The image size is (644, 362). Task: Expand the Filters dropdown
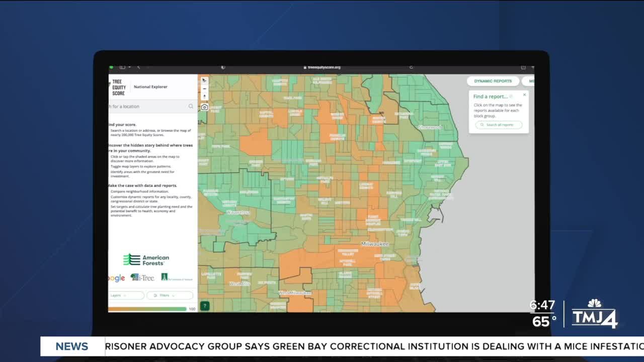170,295
